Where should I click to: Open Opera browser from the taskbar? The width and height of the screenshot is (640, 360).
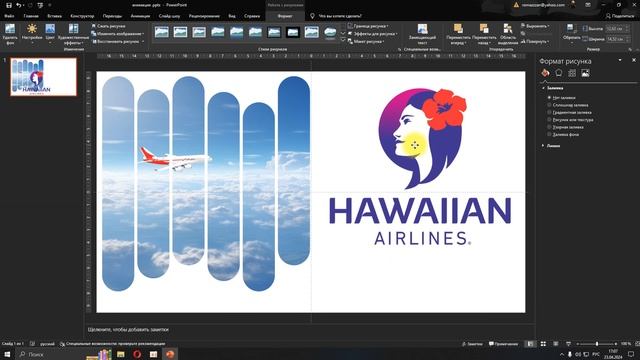tap(137, 354)
